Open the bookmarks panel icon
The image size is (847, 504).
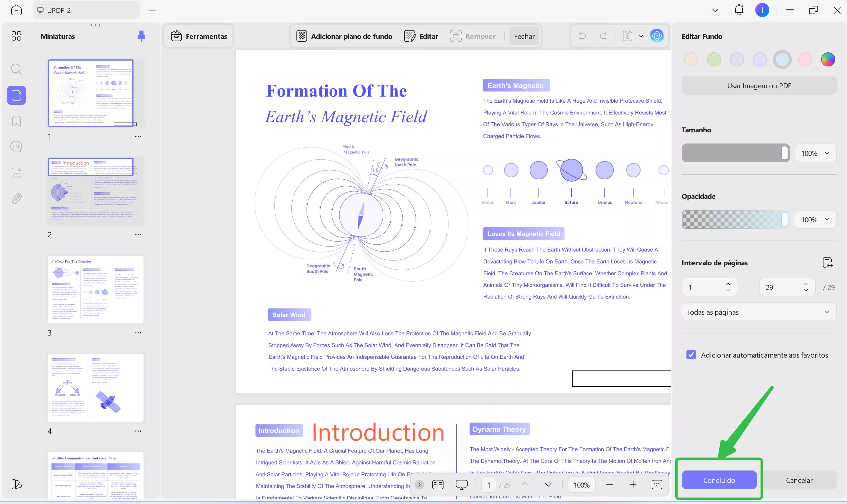(16, 121)
